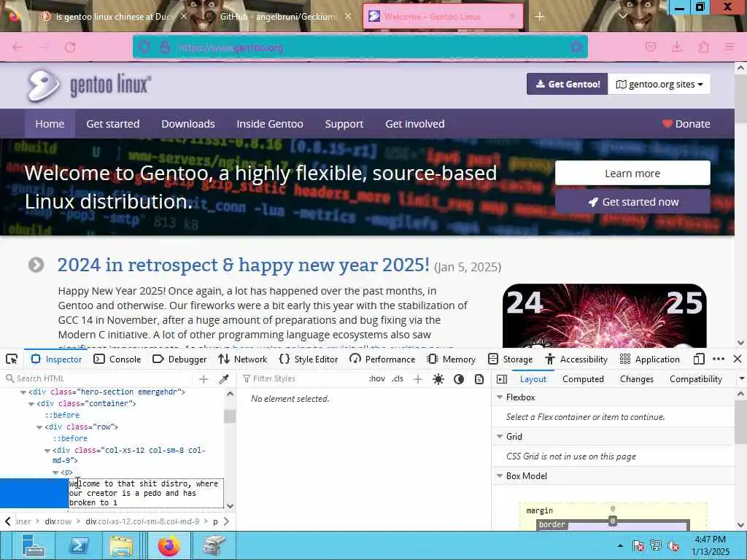Click the Donate link
Viewport: 747px width, 560px height.
[686, 124]
